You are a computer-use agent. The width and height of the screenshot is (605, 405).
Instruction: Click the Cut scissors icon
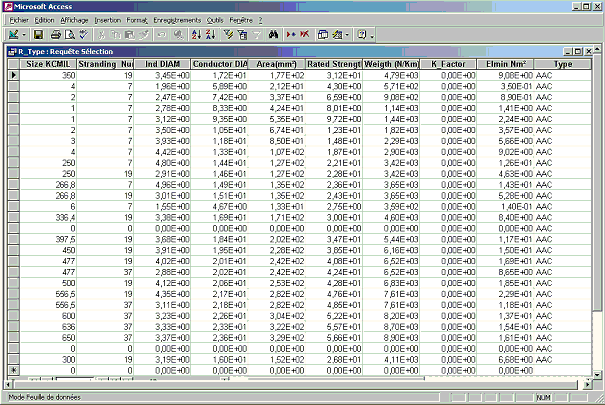(x=101, y=35)
